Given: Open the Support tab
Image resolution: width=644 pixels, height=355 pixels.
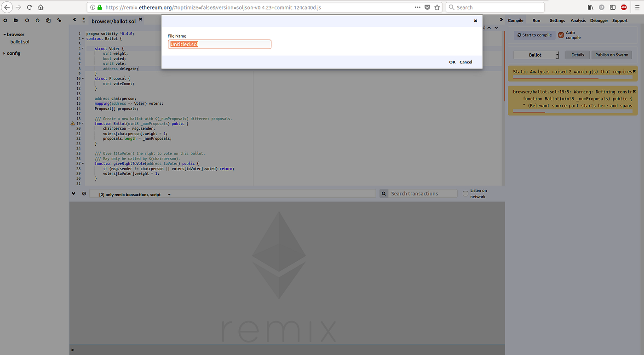Looking at the screenshot, I should coord(620,20).
